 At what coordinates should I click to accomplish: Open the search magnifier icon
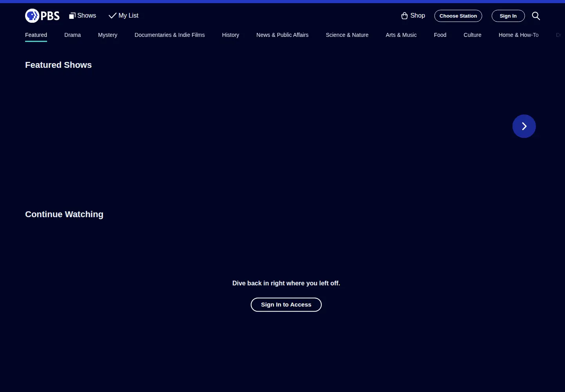(x=536, y=16)
